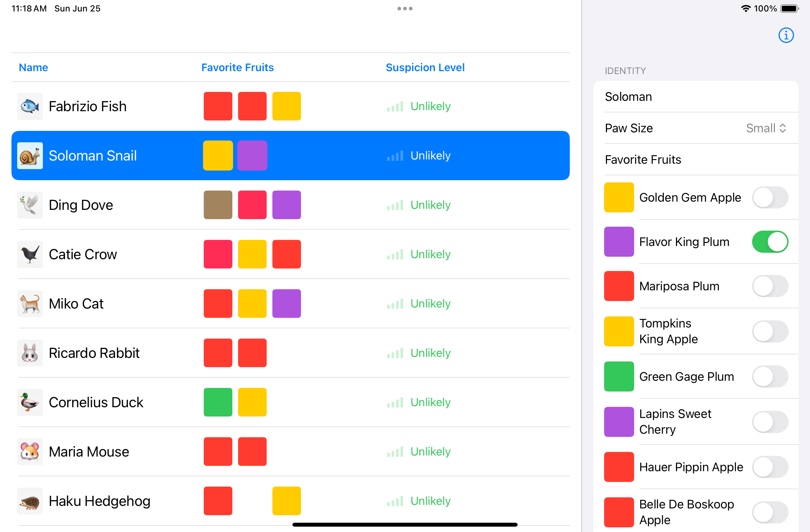This screenshot has width=810, height=532.
Task: Open the three-dot multitasking menu
Action: click(x=405, y=9)
